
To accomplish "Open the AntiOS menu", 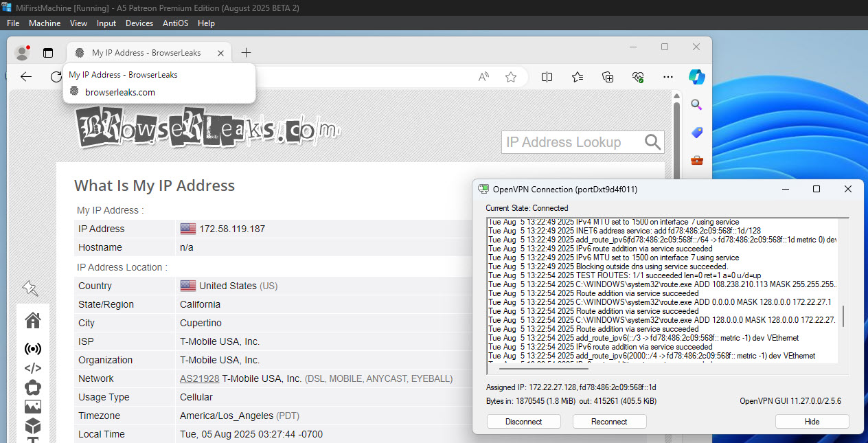I will (x=176, y=23).
